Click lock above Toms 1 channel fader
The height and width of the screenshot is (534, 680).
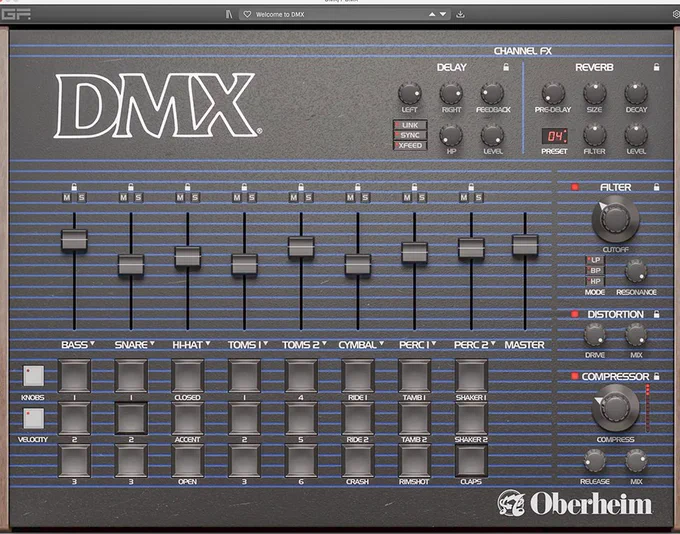[244, 187]
